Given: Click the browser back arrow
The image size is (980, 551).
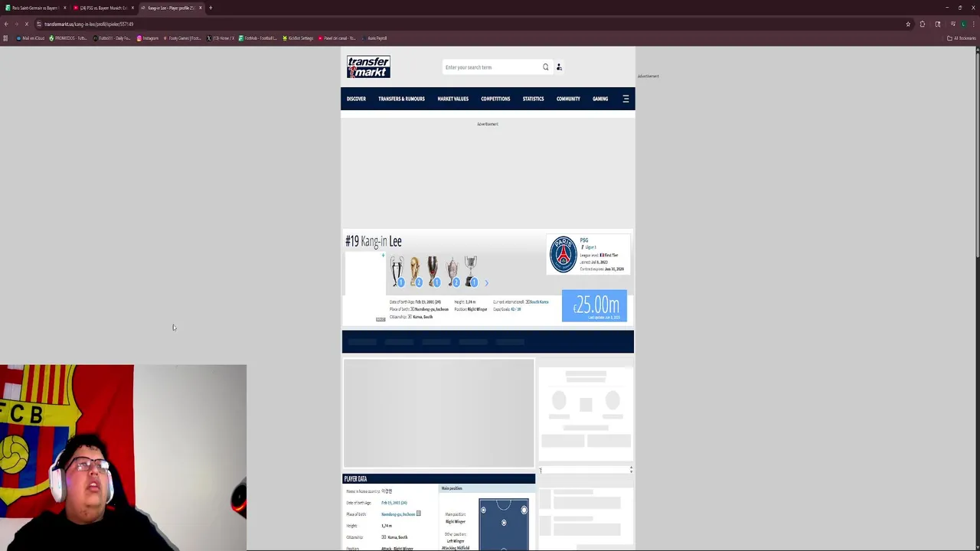Looking at the screenshot, I should pyautogui.click(x=6, y=24).
